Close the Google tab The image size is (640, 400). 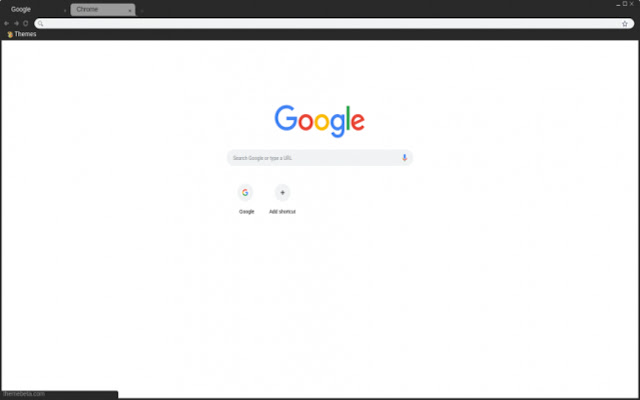coord(64,11)
